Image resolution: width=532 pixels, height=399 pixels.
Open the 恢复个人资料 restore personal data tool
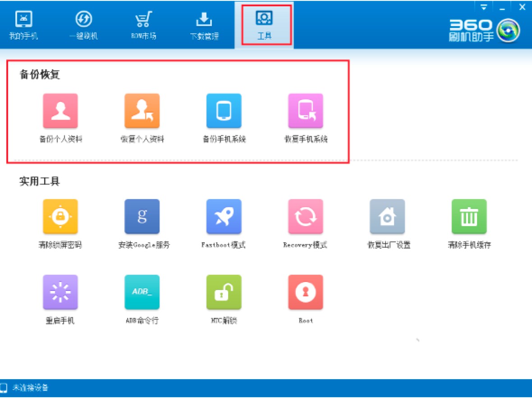142,111
